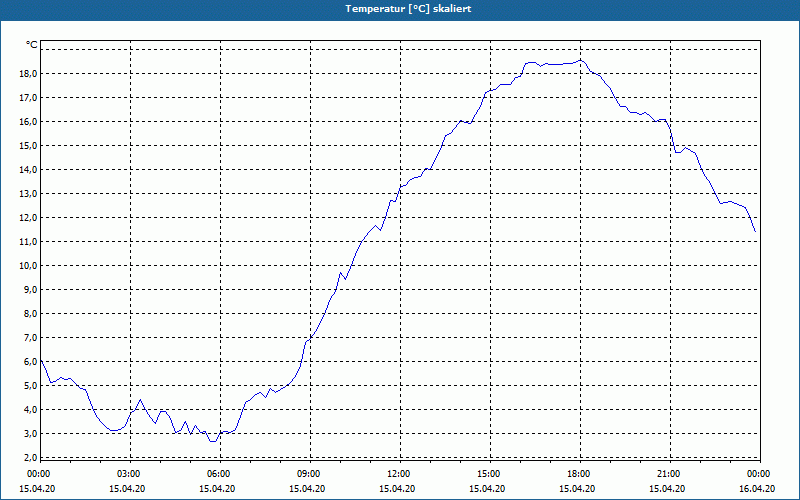Pick the 13,0 y-axis label

click(x=29, y=193)
